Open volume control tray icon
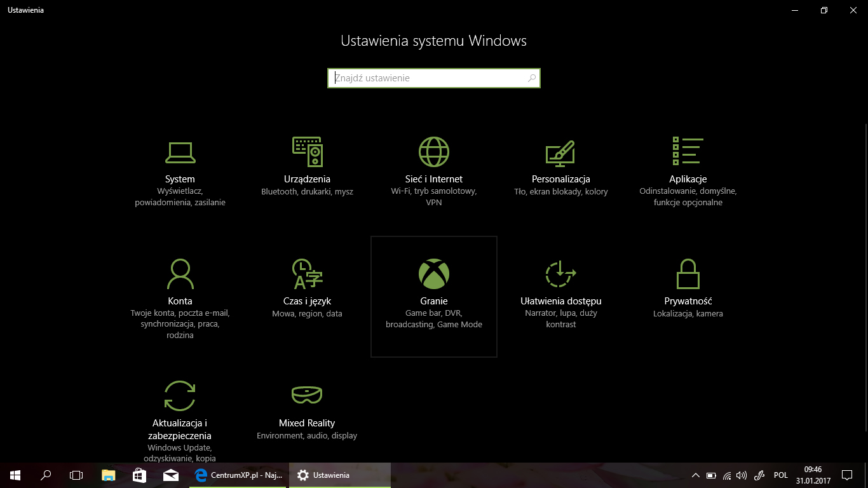 click(x=741, y=475)
